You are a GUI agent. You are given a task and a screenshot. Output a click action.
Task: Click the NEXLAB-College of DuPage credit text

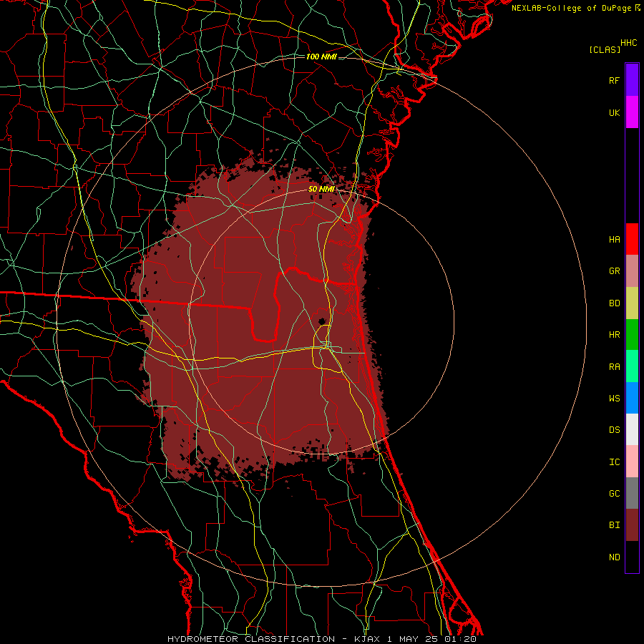(x=576, y=8)
